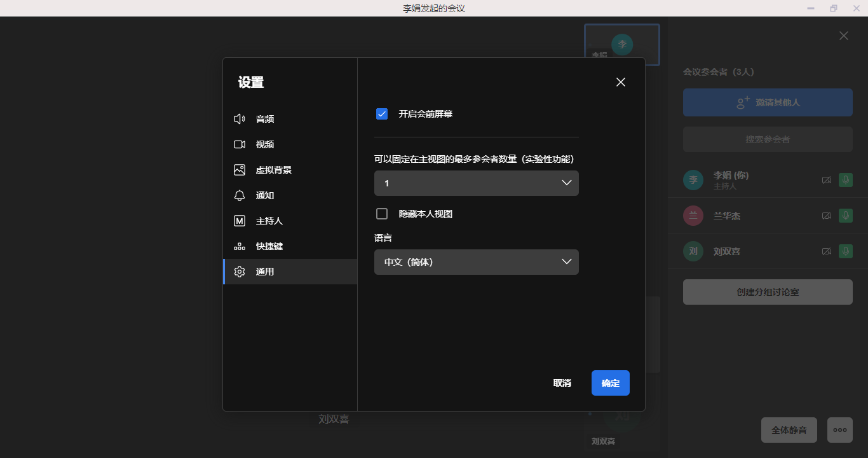Open the 主持人 settings tab

point(269,221)
